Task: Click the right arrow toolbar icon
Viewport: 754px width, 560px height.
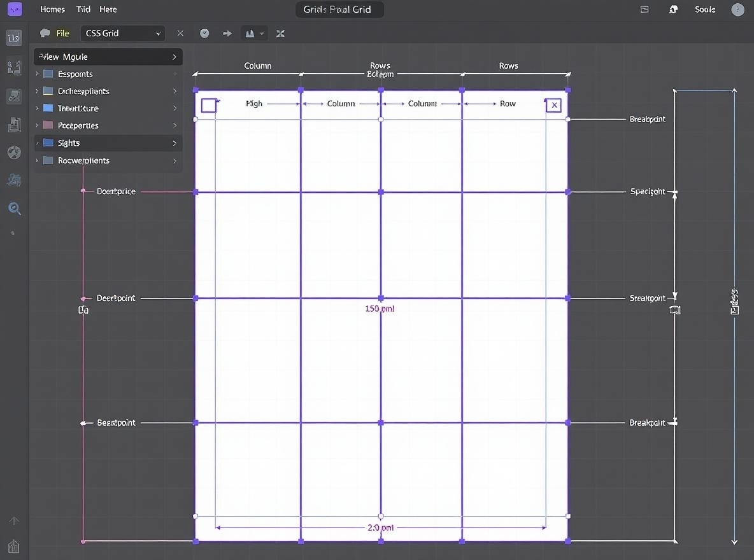Action: 227,33
